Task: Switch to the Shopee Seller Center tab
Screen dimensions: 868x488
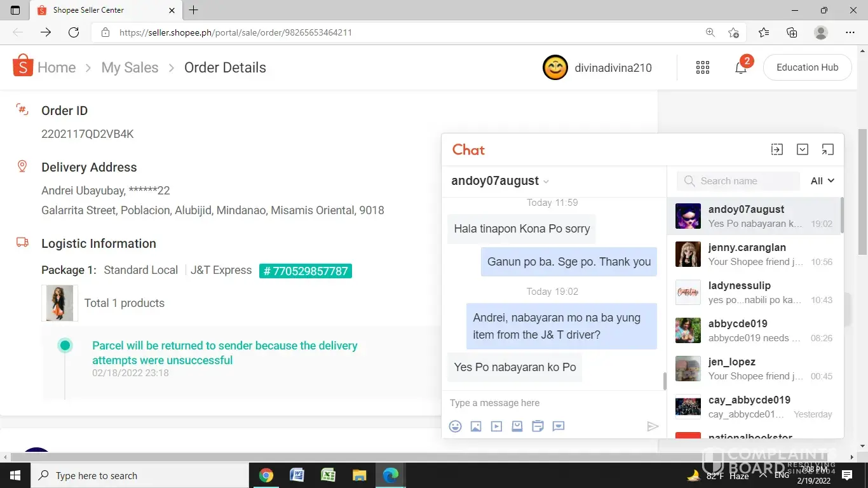Action: tap(106, 10)
